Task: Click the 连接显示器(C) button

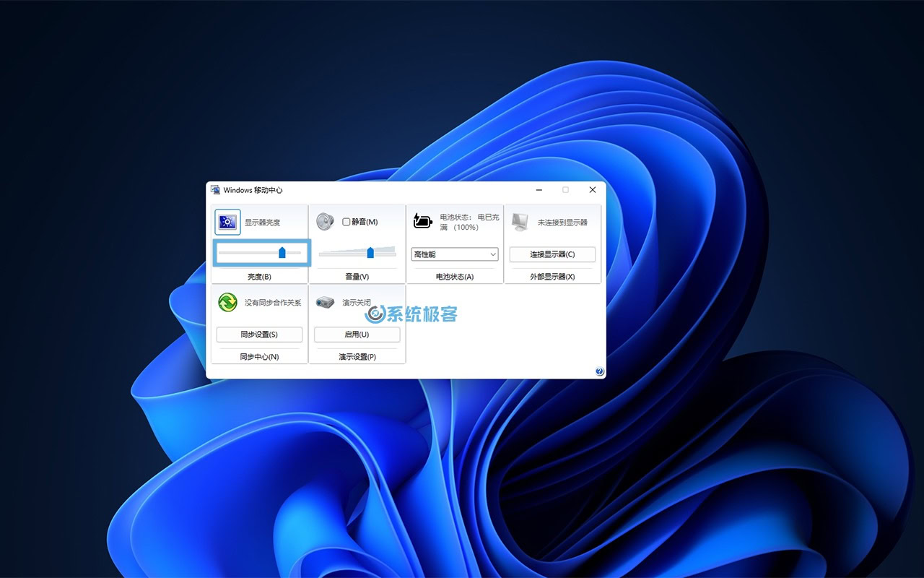Action: [553, 254]
